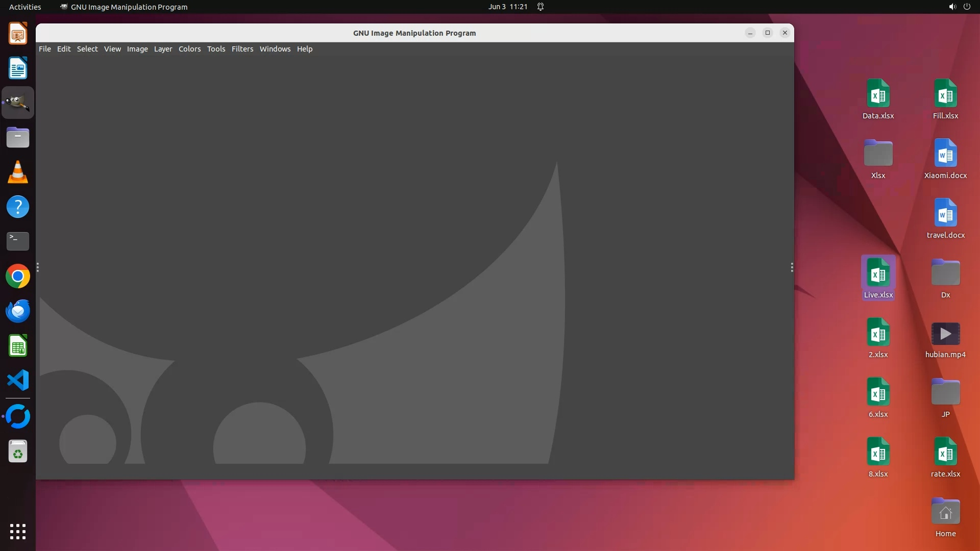Screen dimensions: 980x551
Task: Click the GIMP icon in the dock
Action: tap(18, 103)
